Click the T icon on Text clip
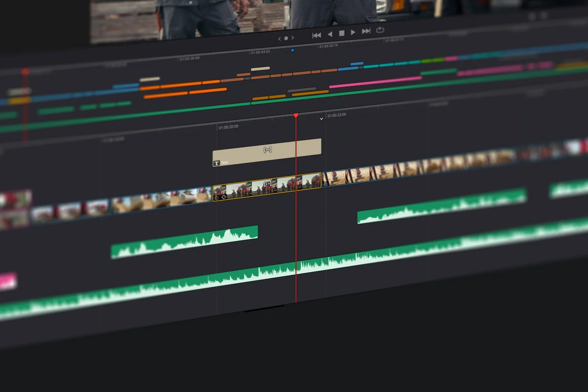Viewport: 588px width, 392px height. tap(216, 163)
